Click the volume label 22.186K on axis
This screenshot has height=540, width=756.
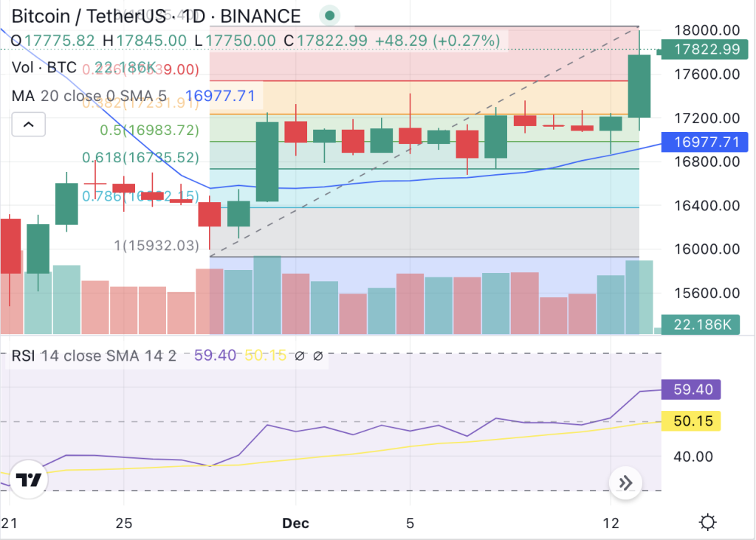pyautogui.click(x=701, y=325)
